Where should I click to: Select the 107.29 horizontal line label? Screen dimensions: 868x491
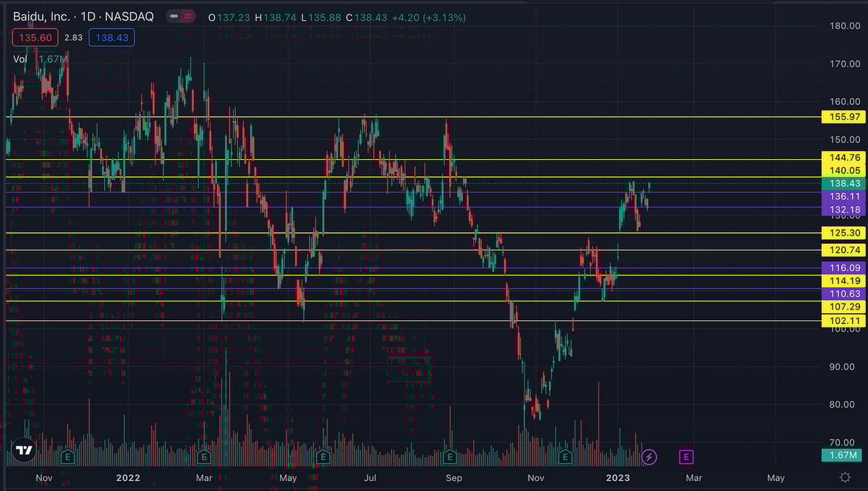843,307
